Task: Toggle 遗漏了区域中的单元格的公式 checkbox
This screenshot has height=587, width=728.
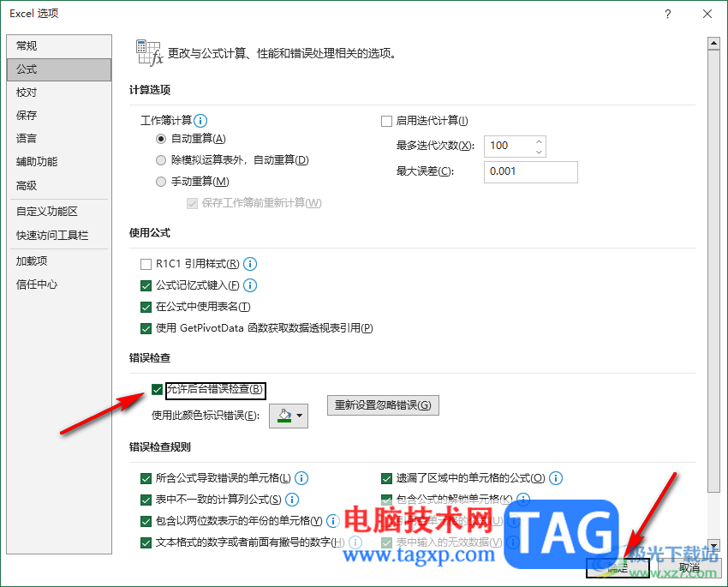Action: 386,478
